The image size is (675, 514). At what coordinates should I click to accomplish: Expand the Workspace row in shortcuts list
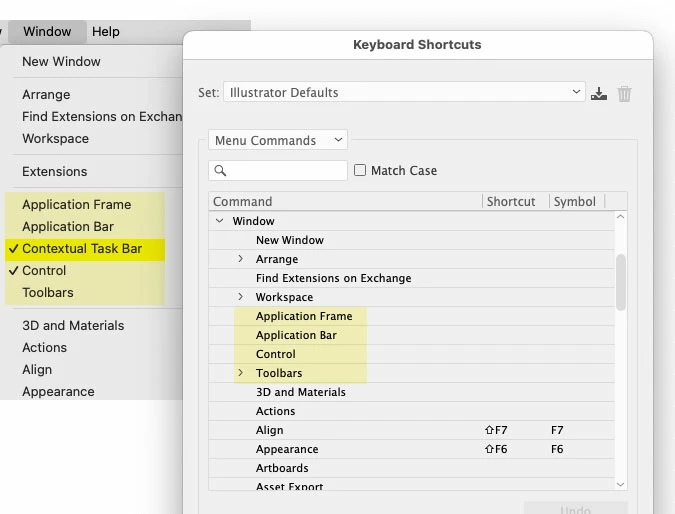coord(241,297)
